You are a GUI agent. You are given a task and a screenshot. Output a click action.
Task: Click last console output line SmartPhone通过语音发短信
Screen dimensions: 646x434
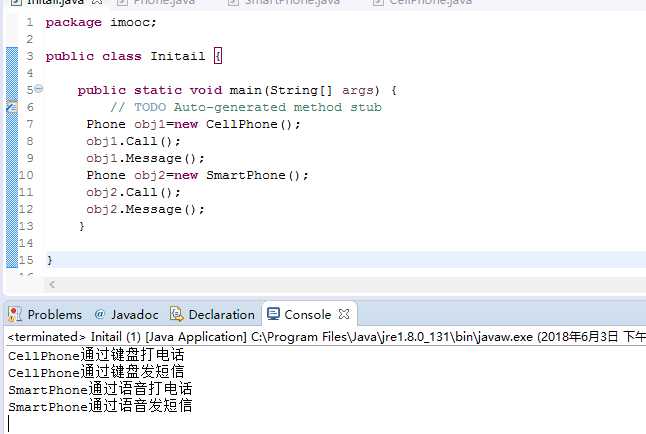(100, 406)
